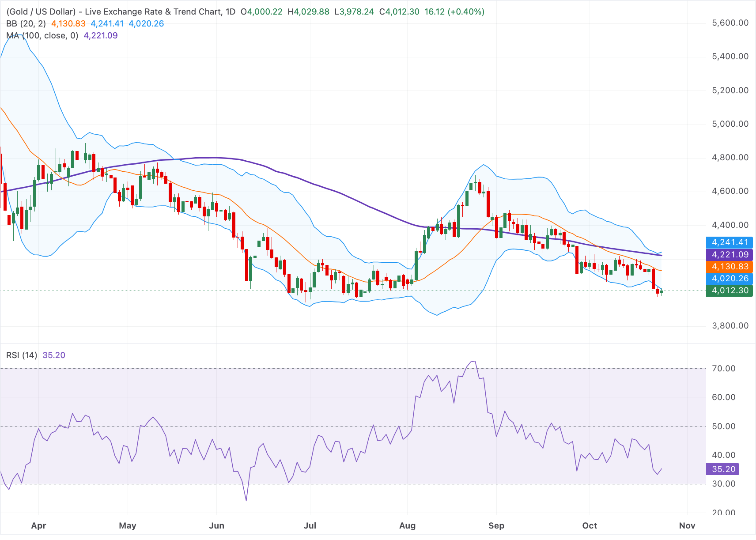This screenshot has width=756, height=540.
Task: Click the 4,400.00 price axis label
Action: click(x=730, y=225)
